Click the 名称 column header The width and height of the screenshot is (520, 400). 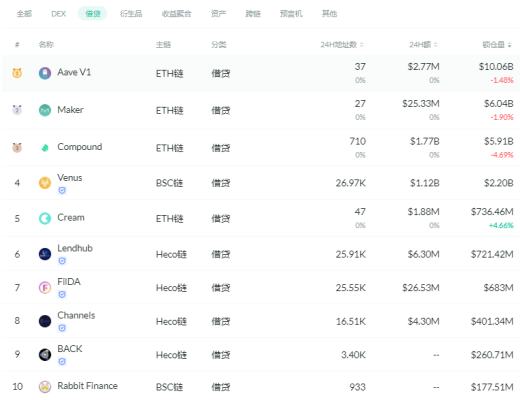(x=46, y=44)
